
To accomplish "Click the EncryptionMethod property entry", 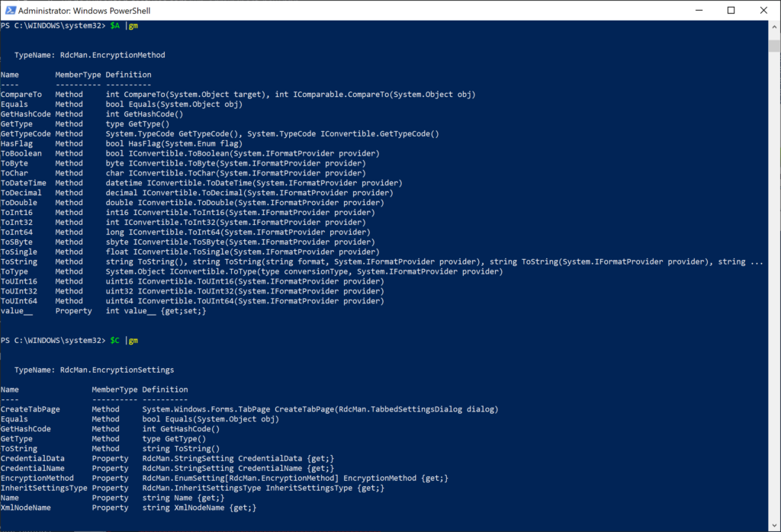I will click(x=36, y=478).
